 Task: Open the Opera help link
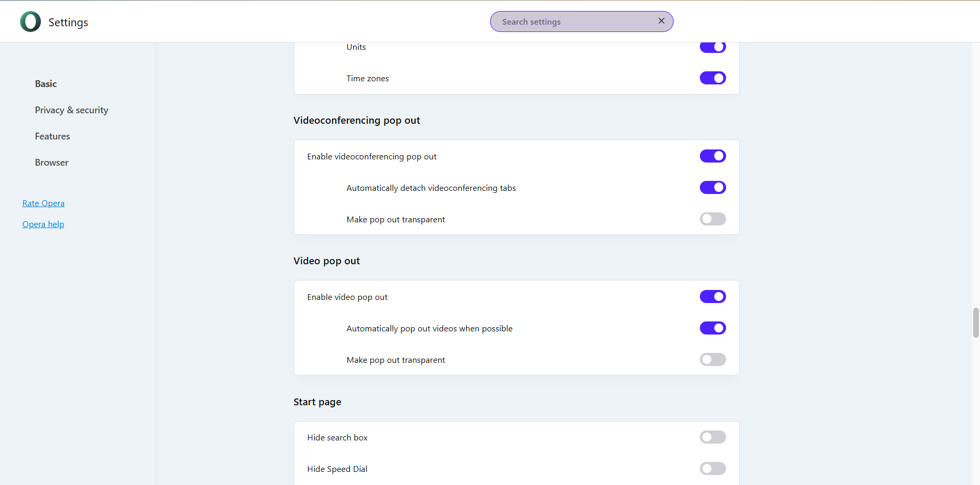coord(43,224)
